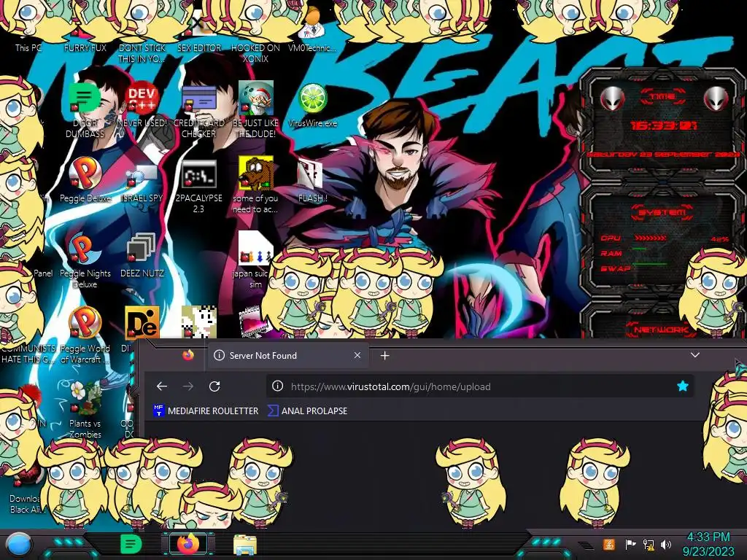Open network tray icon
Screen dimensions: 747x560
pyautogui.click(x=649, y=544)
